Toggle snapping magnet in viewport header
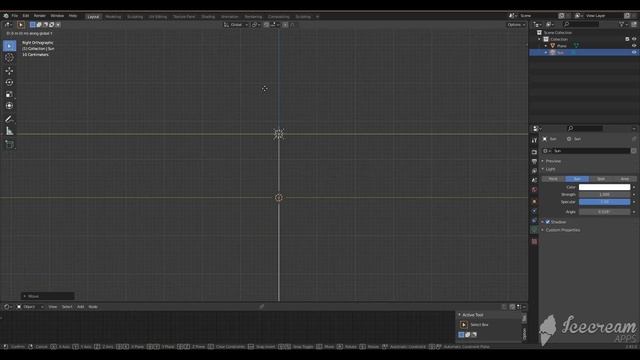 tap(267, 25)
